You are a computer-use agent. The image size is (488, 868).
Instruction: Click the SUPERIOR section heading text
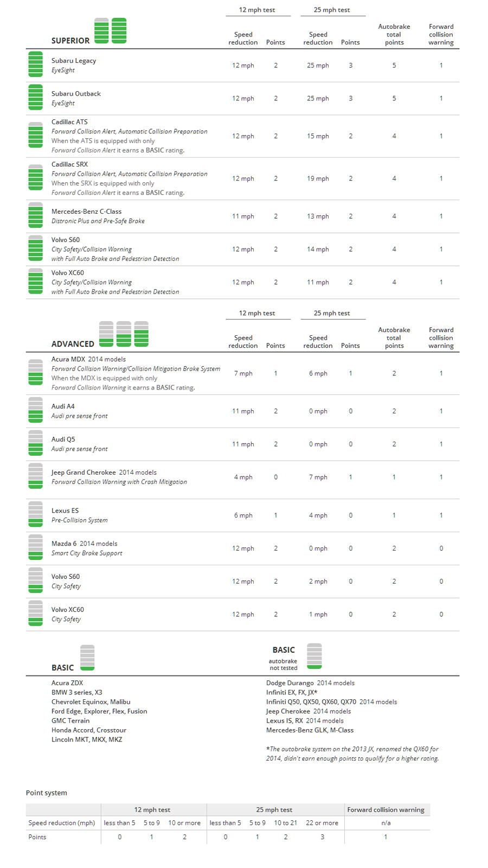pyautogui.click(x=70, y=41)
